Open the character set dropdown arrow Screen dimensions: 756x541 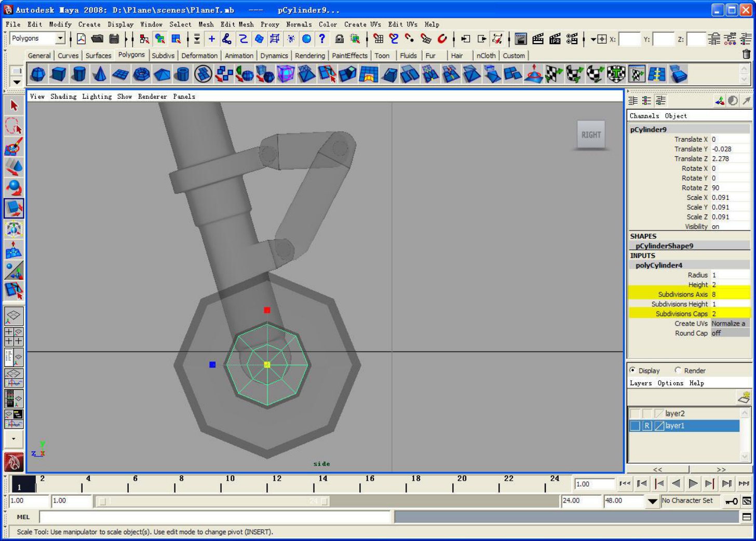tap(653, 501)
